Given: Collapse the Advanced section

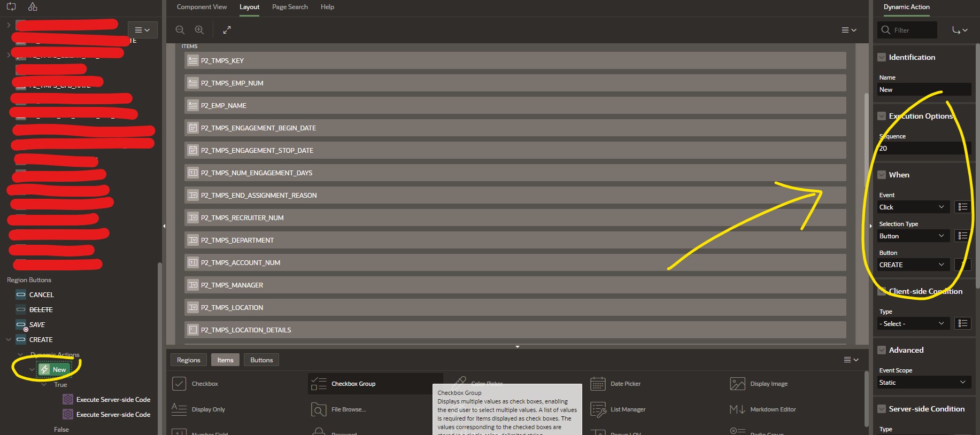Looking at the screenshot, I should pos(882,350).
